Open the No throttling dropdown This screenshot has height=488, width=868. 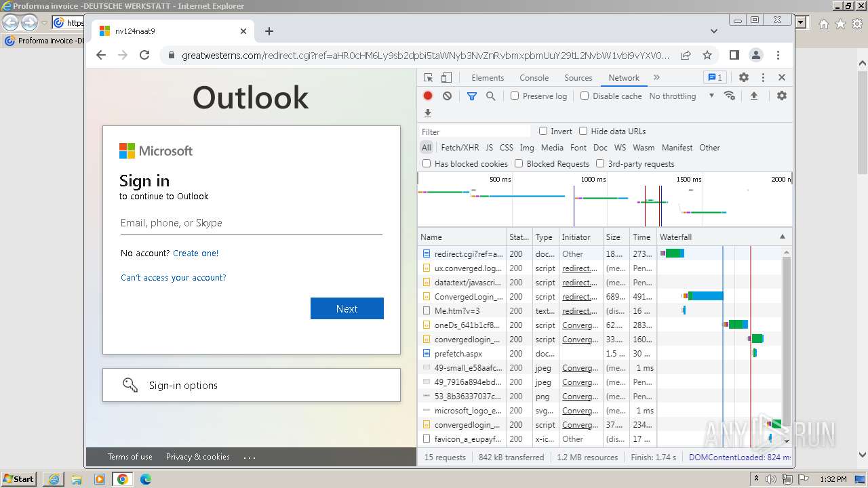click(x=682, y=96)
